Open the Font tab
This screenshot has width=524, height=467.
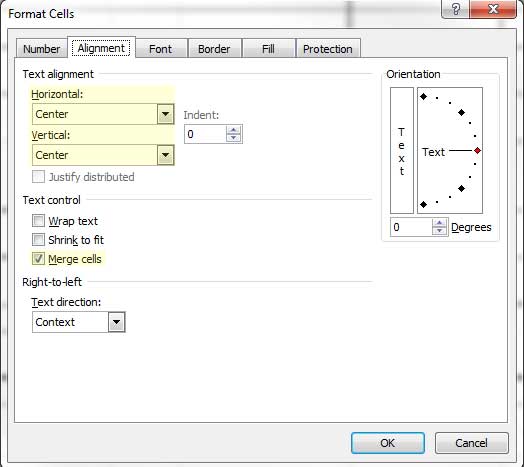click(161, 49)
